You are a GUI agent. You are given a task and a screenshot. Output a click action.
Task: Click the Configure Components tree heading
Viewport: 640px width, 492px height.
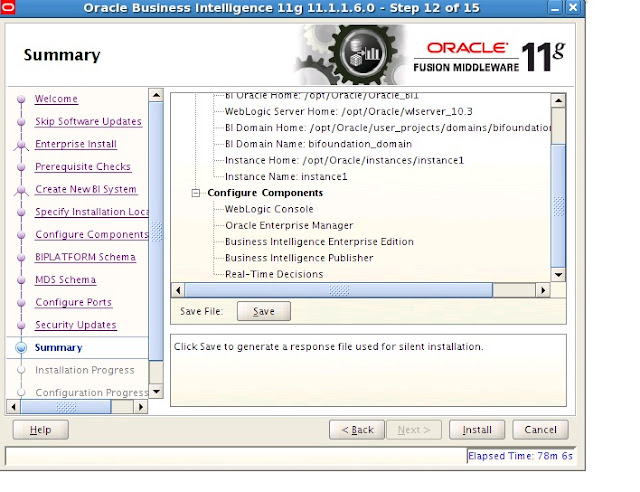click(265, 193)
